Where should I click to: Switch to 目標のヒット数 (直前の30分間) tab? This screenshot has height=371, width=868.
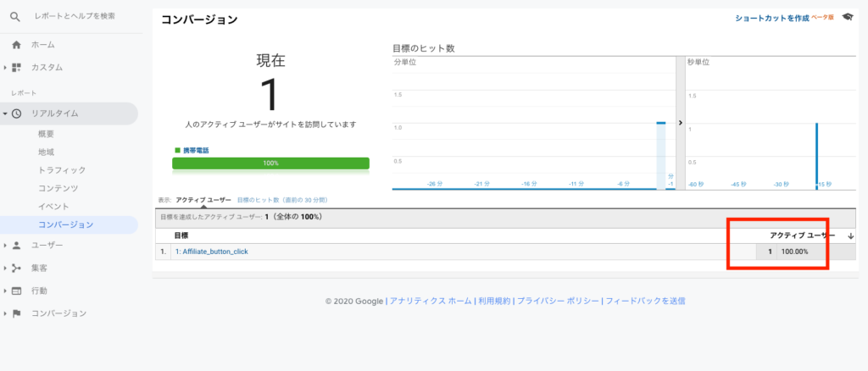point(282,200)
